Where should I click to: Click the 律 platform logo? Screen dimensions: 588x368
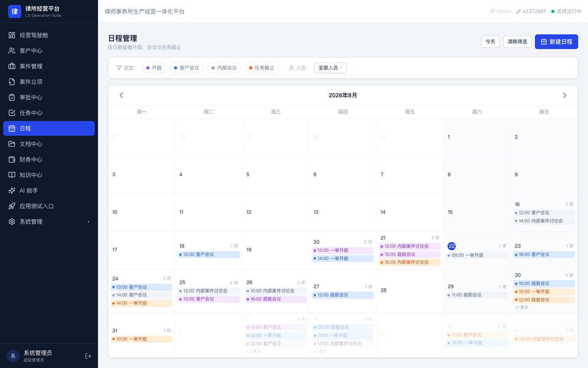[15, 11]
